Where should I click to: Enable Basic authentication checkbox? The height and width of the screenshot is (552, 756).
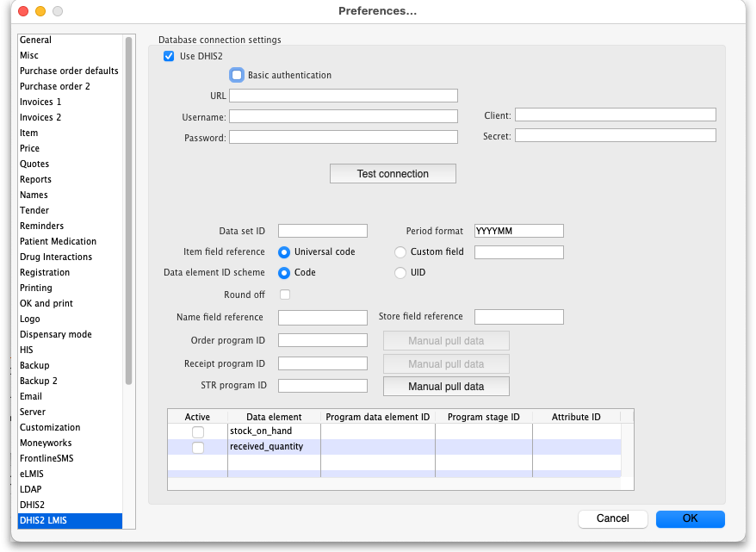click(237, 76)
